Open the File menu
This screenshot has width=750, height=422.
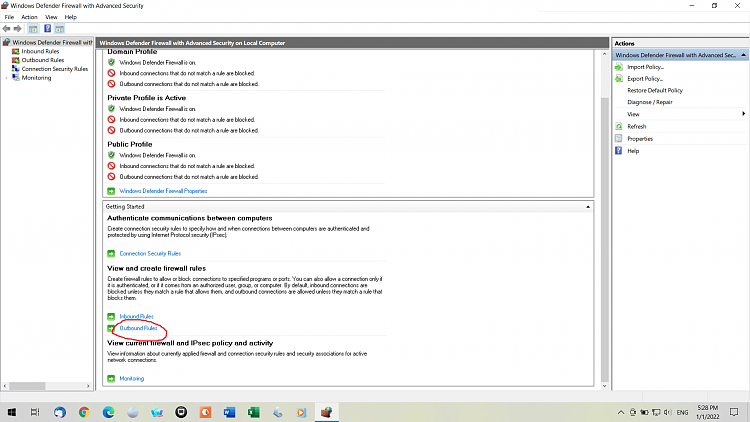[x=9, y=17]
